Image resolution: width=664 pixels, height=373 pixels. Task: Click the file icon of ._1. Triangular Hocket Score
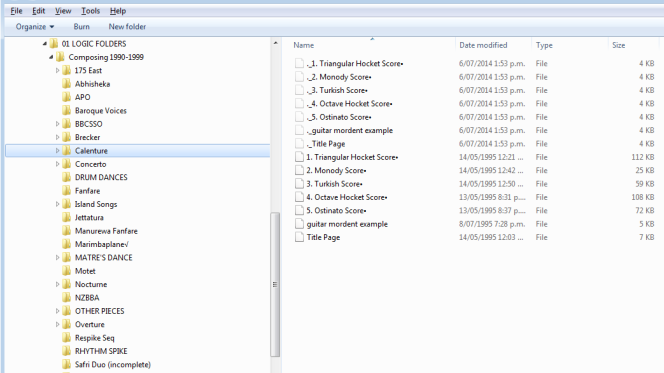pos(299,64)
